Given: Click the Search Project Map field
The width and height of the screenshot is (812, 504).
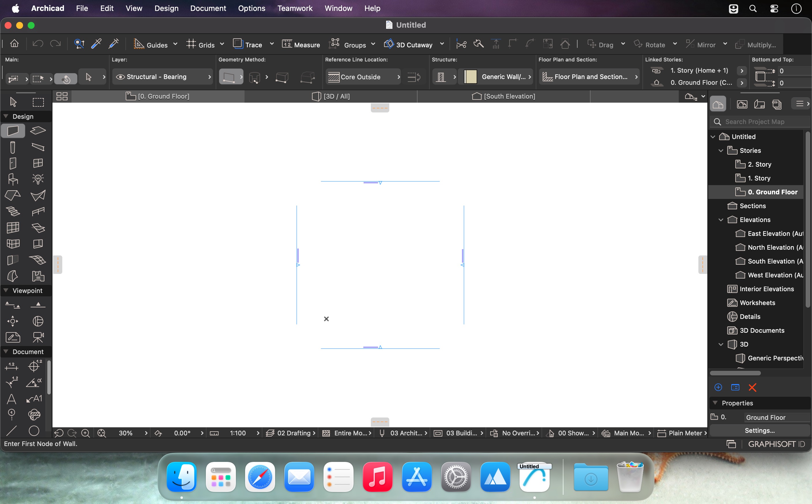Looking at the screenshot, I should 760,122.
